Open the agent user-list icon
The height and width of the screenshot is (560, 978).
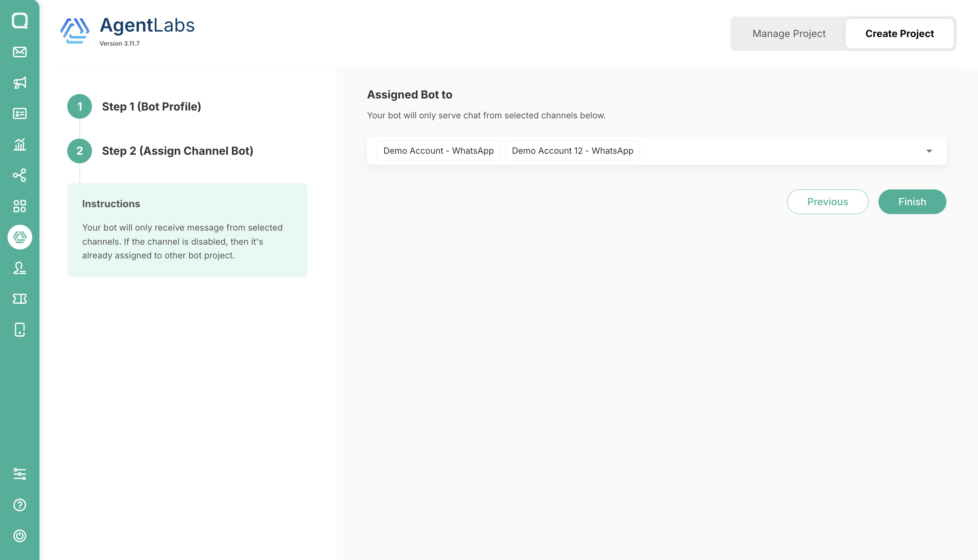20,268
